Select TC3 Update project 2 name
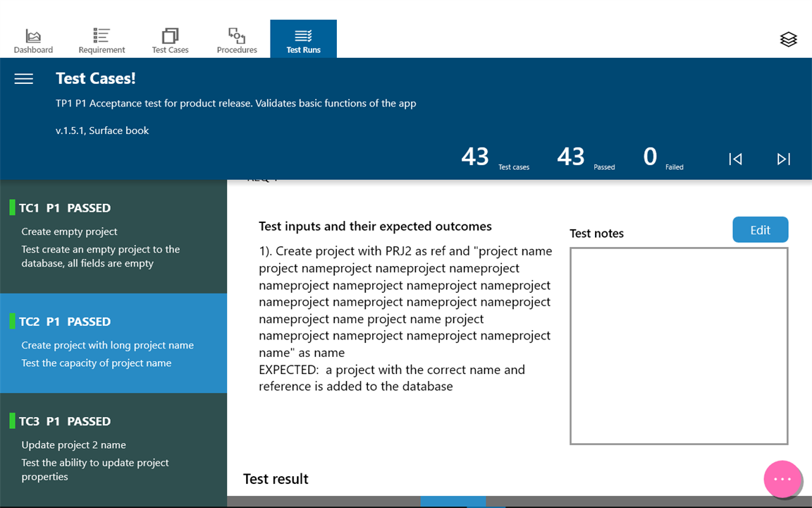 pyautogui.click(x=113, y=449)
